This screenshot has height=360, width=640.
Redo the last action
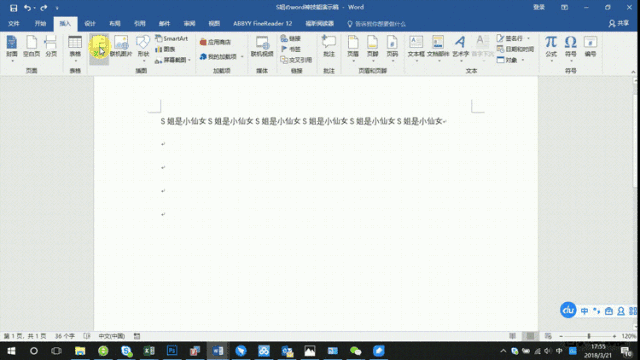pos(44,8)
